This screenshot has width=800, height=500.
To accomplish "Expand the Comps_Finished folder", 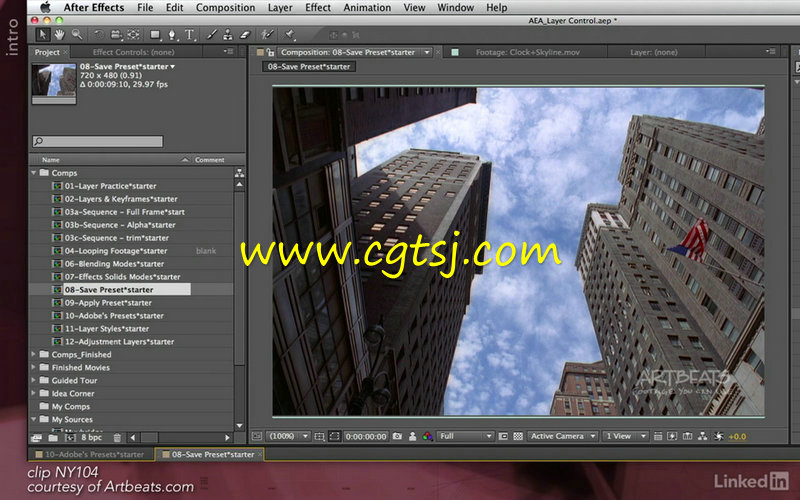I will (34, 354).
